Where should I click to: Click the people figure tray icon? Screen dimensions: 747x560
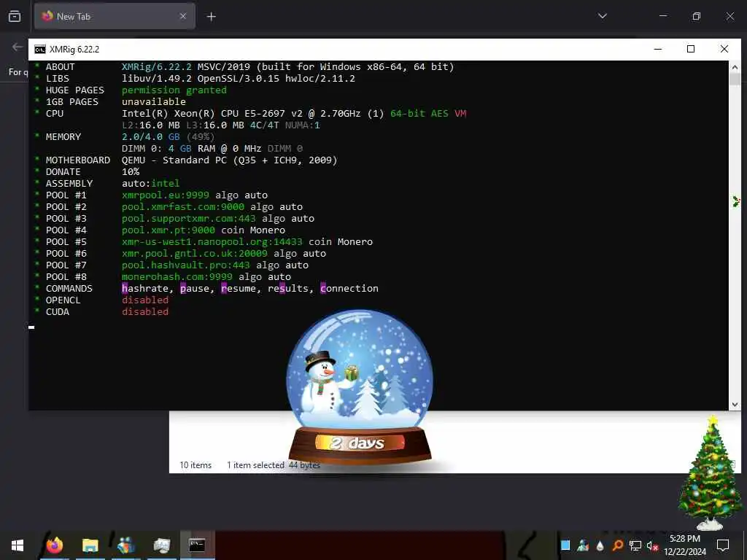pyautogui.click(x=583, y=545)
